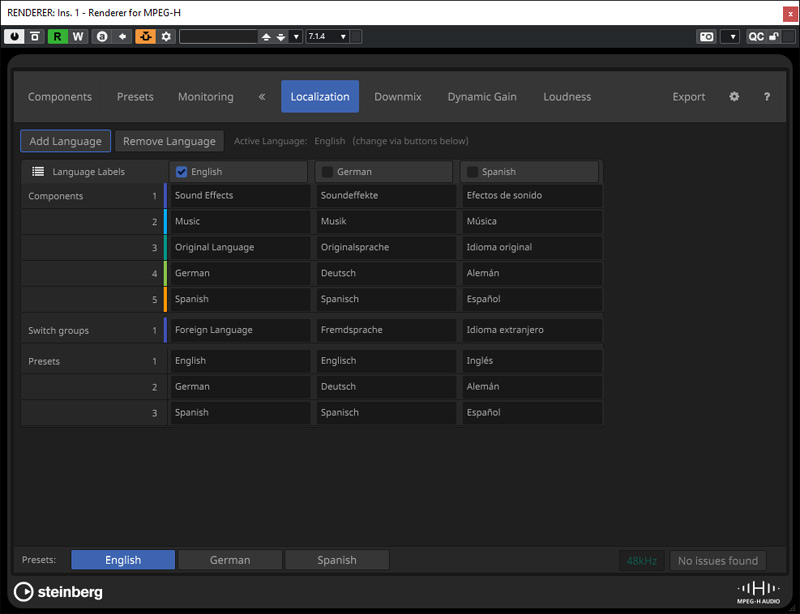Toggle the bypass effect button
Viewport: 800px width, 614px height.
pos(35,36)
